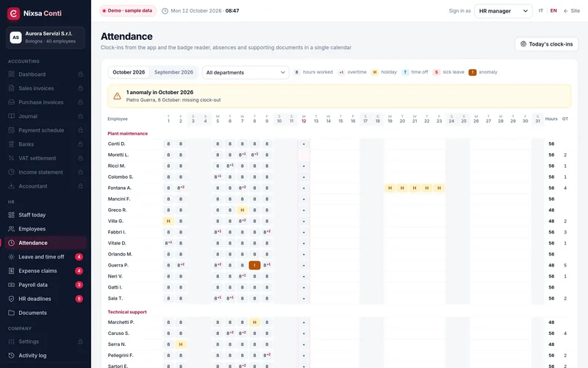Open the Documents folder icon

pyautogui.click(x=11, y=313)
